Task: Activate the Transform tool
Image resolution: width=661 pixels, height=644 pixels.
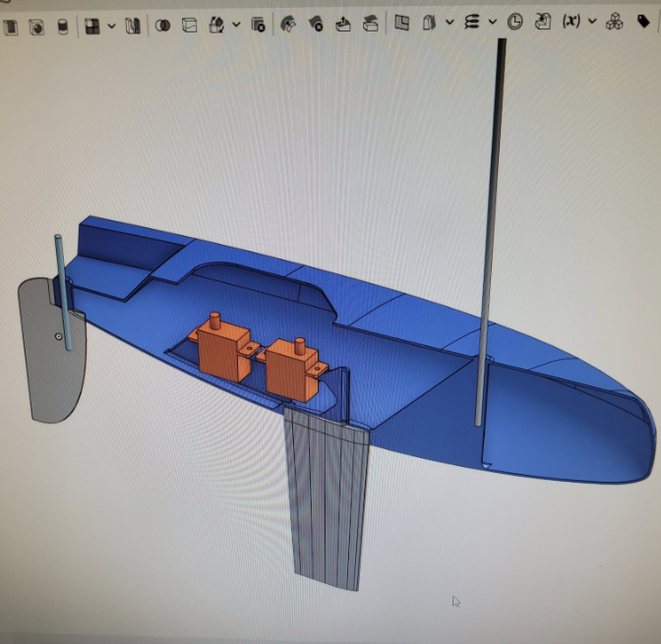Action: [216, 25]
